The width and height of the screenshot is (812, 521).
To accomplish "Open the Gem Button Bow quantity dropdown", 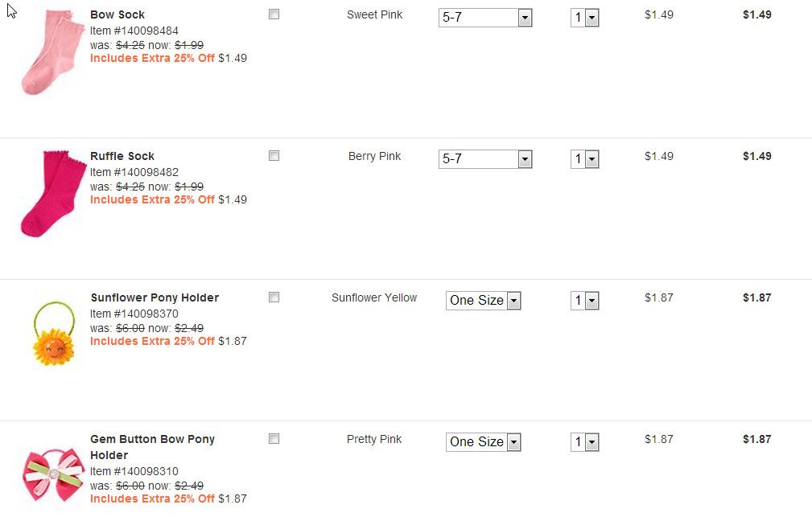I will click(585, 442).
